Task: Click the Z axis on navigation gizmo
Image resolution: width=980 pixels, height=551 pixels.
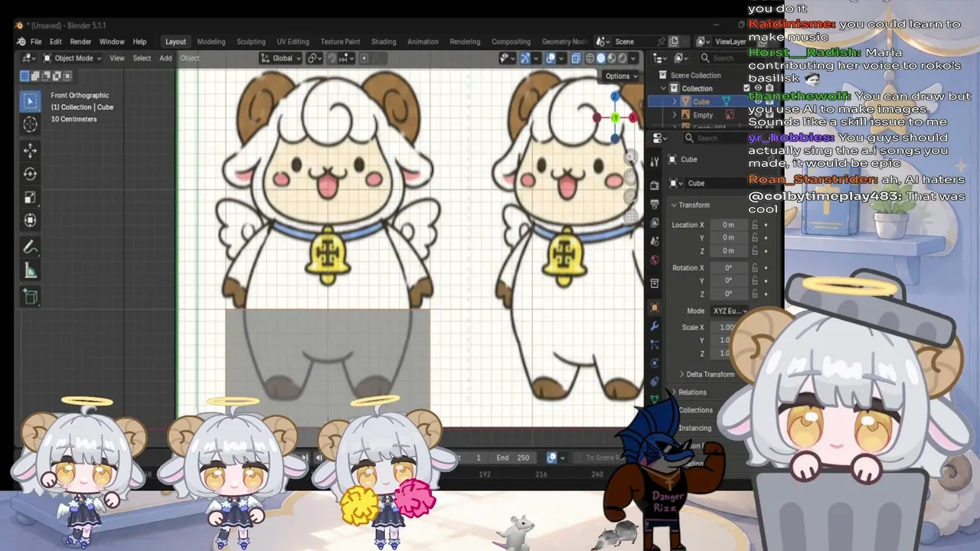Action: [615, 97]
